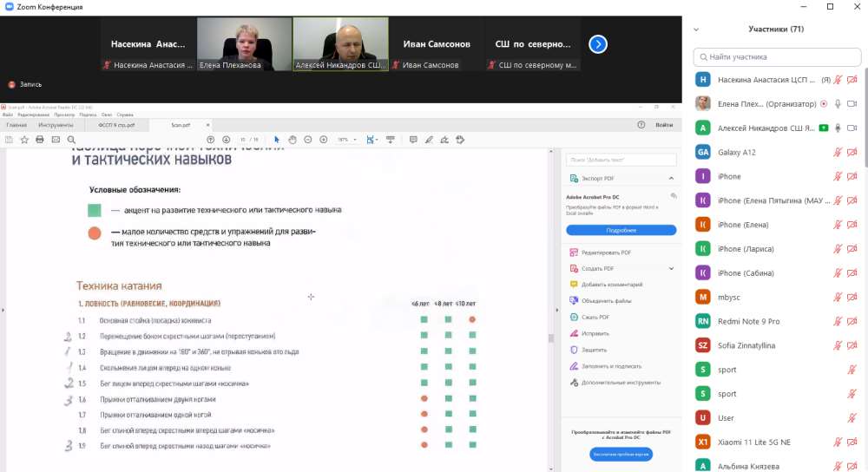Open the Редактировать PDF tool
This screenshot has width=868, height=472.
[602, 252]
